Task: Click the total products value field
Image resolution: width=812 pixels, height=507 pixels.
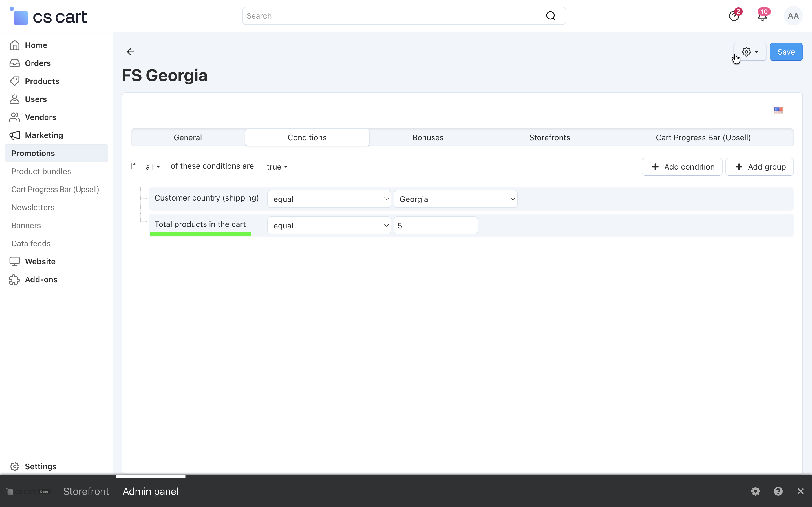Action: coord(435,225)
